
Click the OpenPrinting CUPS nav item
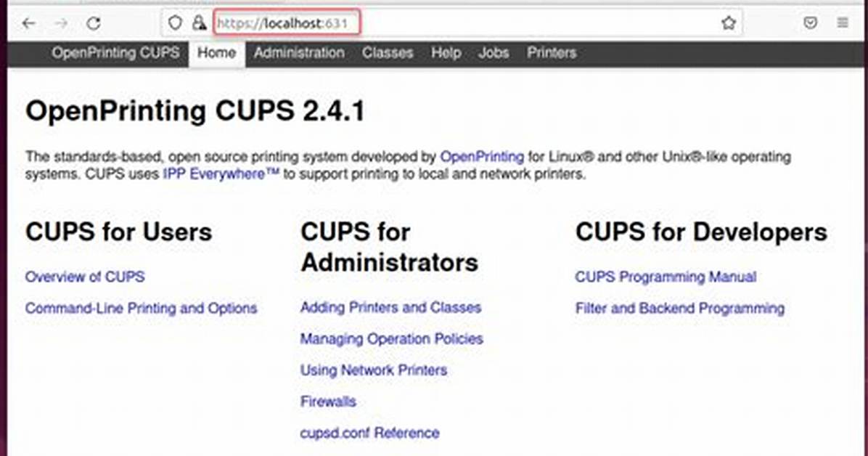point(115,52)
